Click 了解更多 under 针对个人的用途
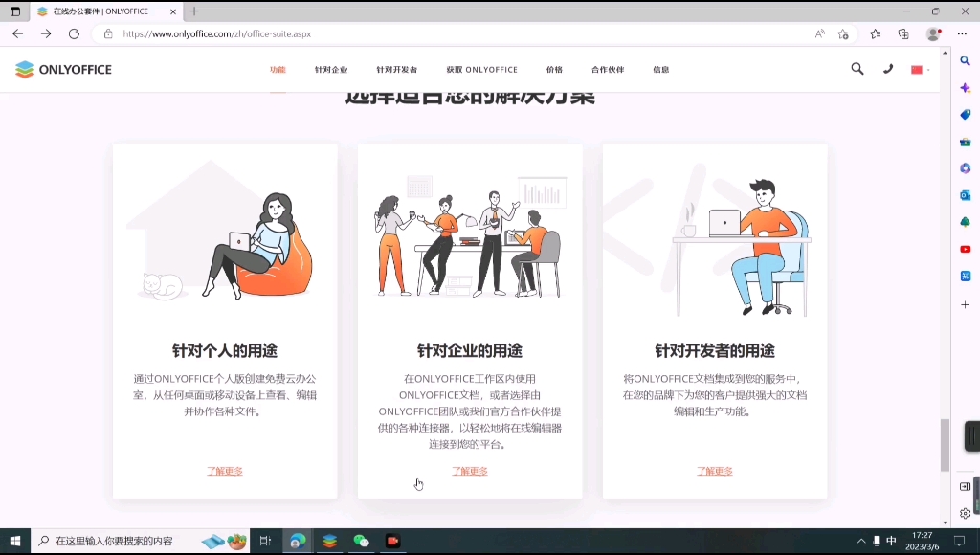 click(x=224, y=471)
